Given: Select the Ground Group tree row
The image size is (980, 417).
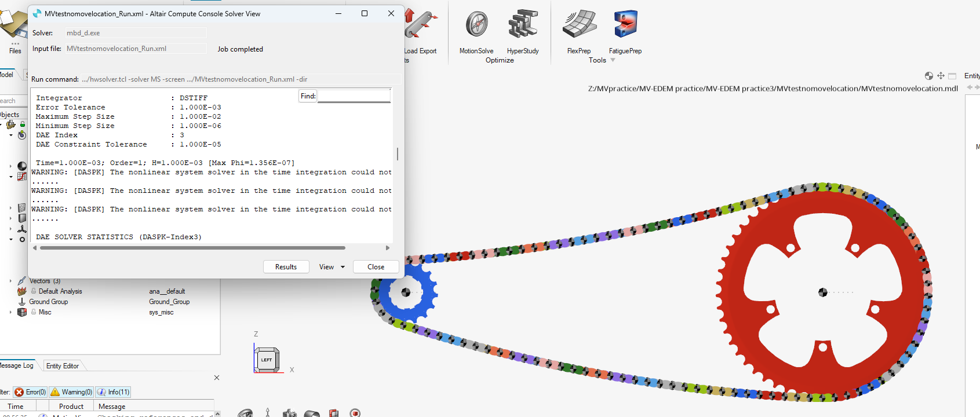Looking at the screenshot, I should [110, 302].
